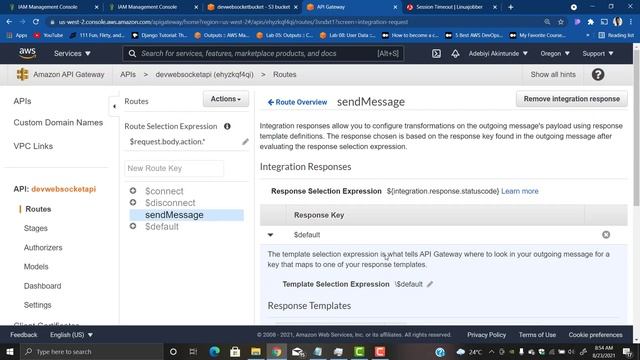Click Show all hints
This screenshot has width=640, height=360.
553,75
